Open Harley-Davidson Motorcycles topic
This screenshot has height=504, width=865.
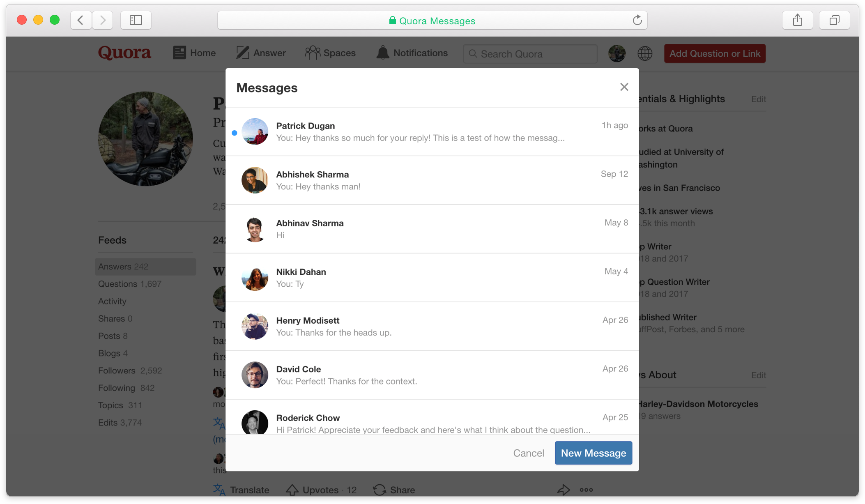(699, 404)
